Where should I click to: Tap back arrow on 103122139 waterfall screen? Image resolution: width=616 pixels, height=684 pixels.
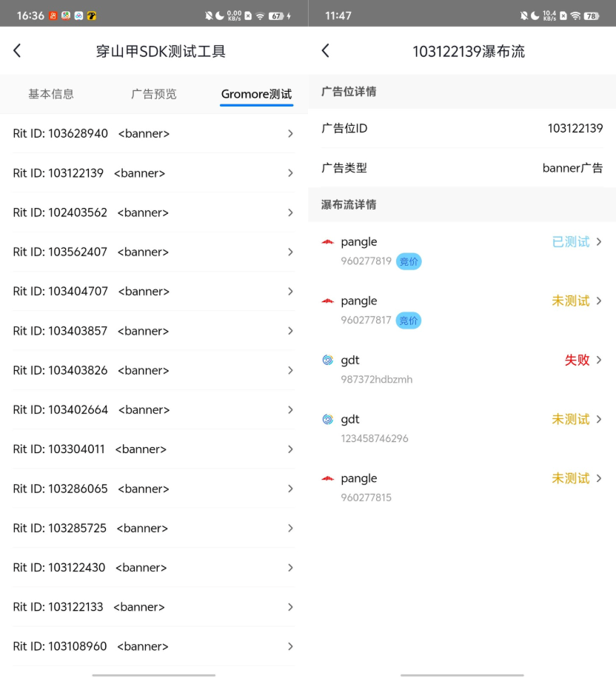tap(325, 50)
